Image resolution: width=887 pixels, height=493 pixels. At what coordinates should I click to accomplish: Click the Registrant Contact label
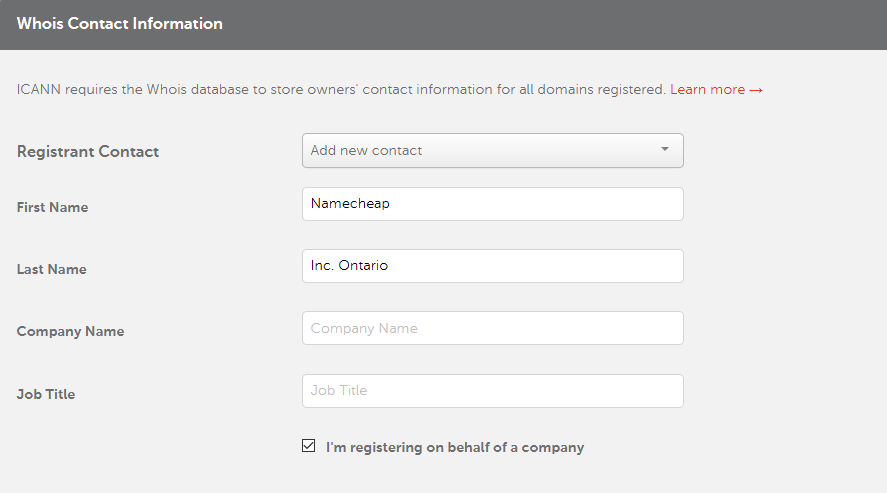pyautogui.click(x=88, y=152)
